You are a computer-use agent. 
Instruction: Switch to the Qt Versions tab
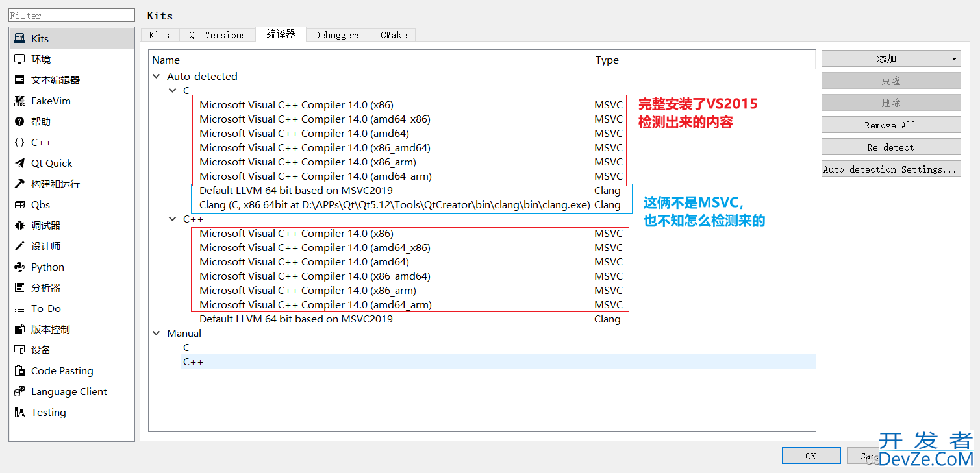tap(218, 35)
